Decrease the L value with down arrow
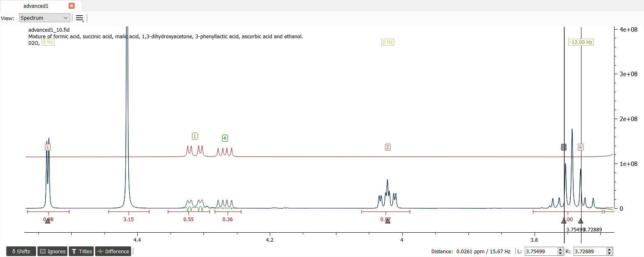644x257 pixels. point(561,253)
